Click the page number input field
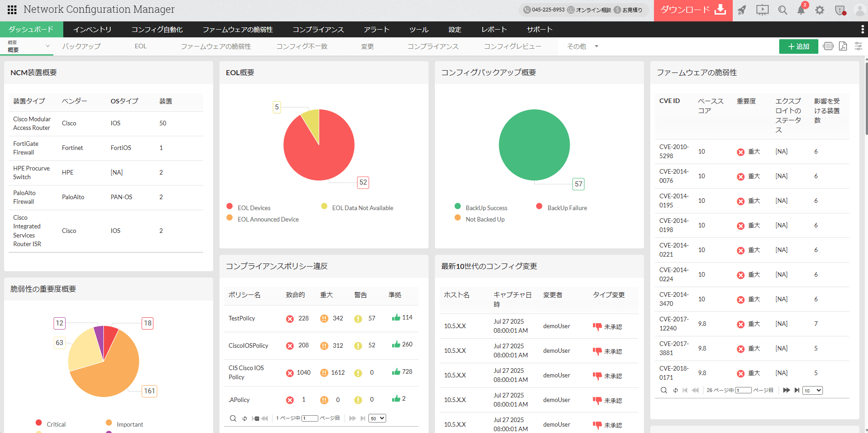Image resolution: width=868 pixels, height=433 pixels. point(310,418)
